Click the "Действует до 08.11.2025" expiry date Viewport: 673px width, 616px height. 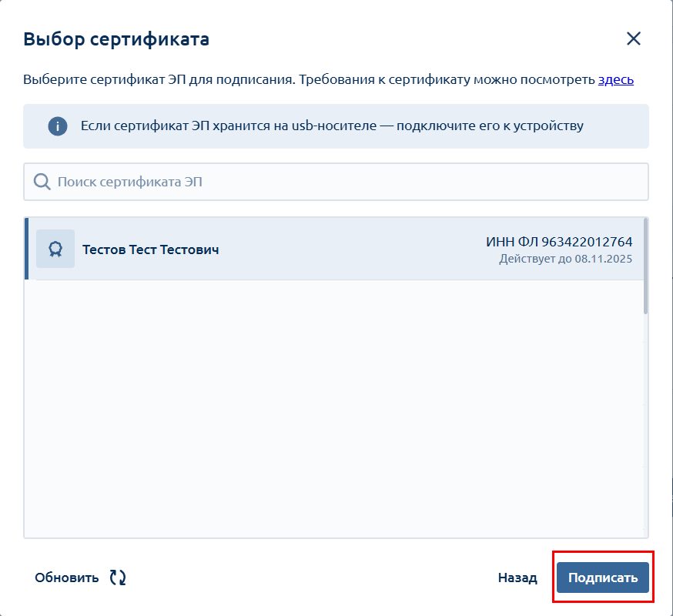[565, 259]
